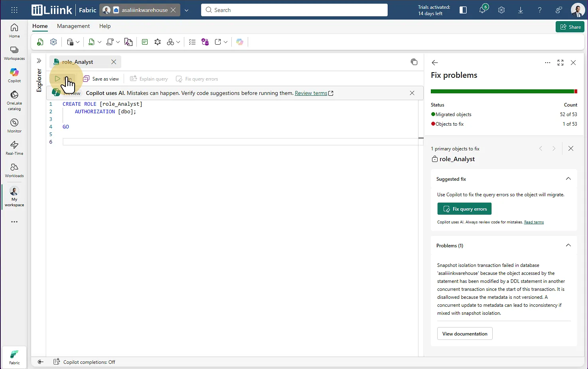Screen dimensions: 588x369
Task: Open Real-Time hub from sidebar
Action: click(14, 148)
